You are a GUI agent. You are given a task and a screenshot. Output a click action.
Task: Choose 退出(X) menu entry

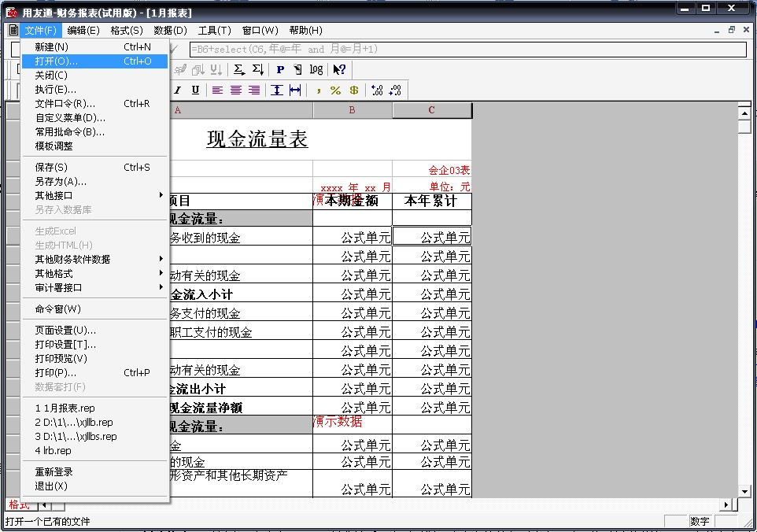point(94,486)
